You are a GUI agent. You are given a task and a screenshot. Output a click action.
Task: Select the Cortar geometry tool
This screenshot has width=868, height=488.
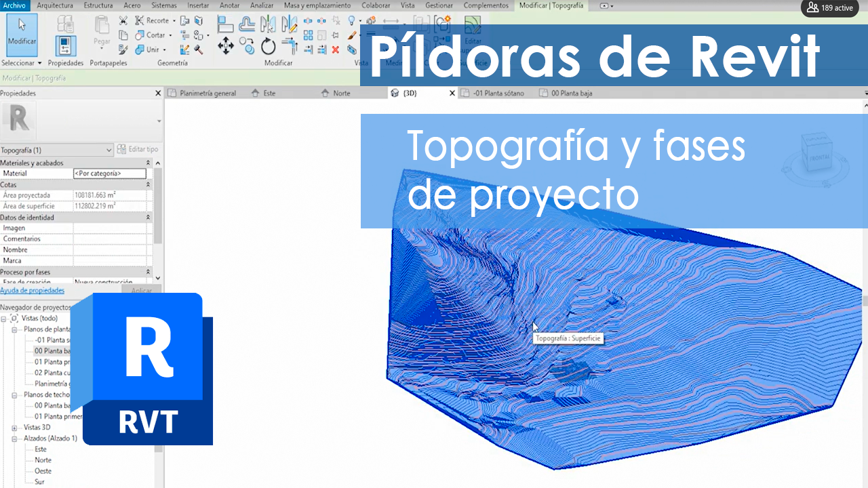151,35
